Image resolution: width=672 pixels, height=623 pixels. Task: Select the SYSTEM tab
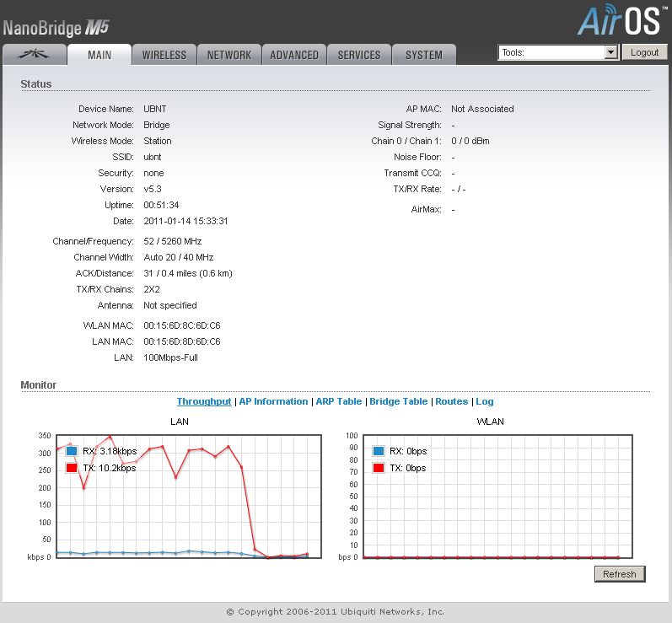pyautogui.click(x=424, y=55)
